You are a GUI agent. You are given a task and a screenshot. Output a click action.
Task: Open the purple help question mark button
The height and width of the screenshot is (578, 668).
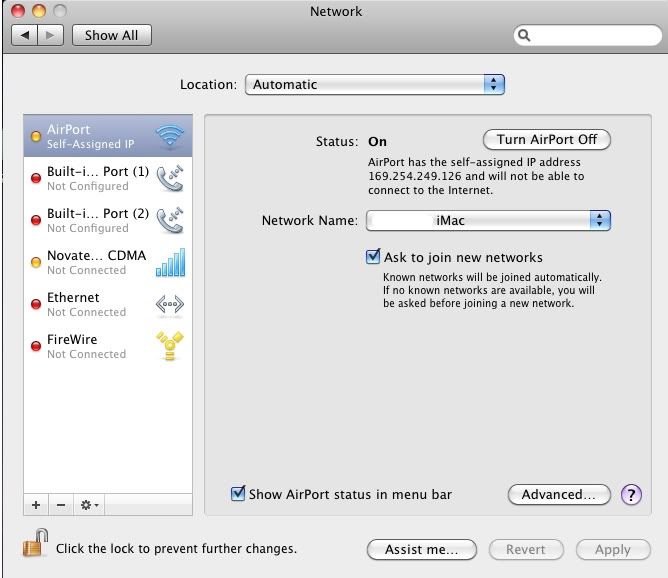pyautogui.click(x=631, y=495)
